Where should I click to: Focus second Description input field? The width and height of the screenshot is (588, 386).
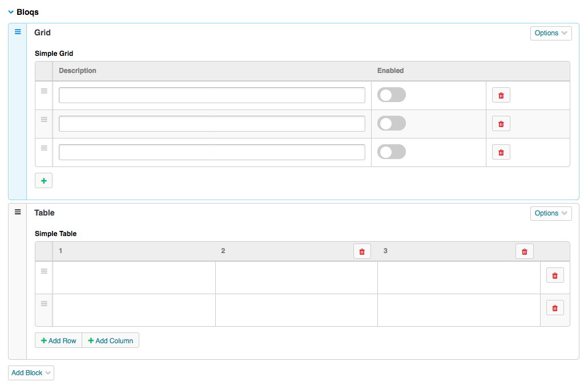click(x=212, y=124)
